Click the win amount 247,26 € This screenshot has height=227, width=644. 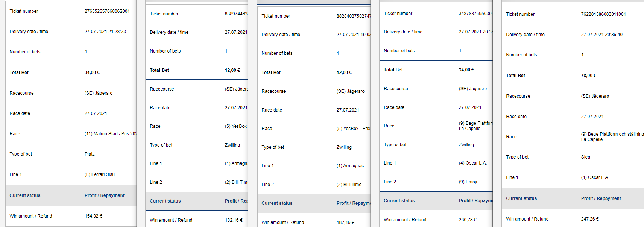coord(589,219)
